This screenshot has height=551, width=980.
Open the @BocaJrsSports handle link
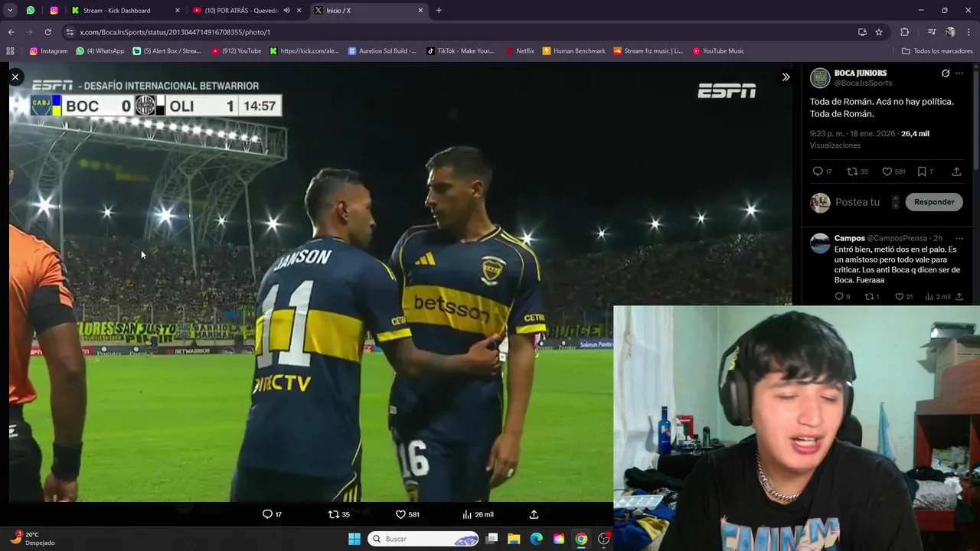[863, 83]
